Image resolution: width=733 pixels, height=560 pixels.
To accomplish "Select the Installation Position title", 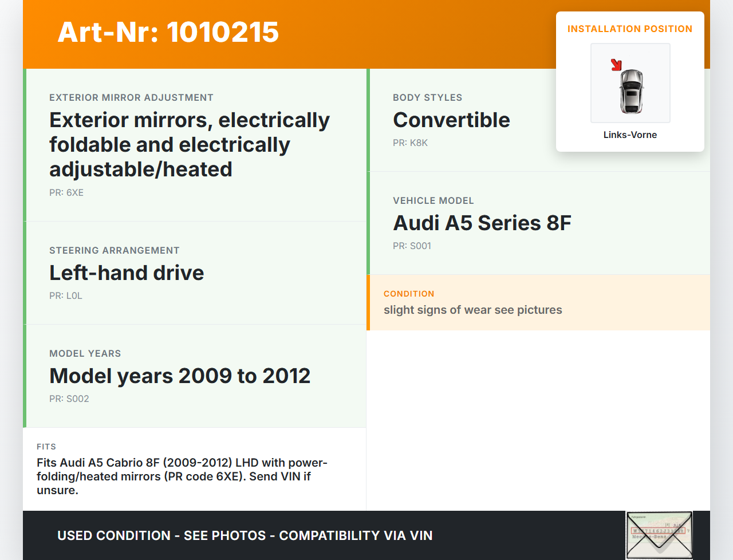I will [629, 29].
